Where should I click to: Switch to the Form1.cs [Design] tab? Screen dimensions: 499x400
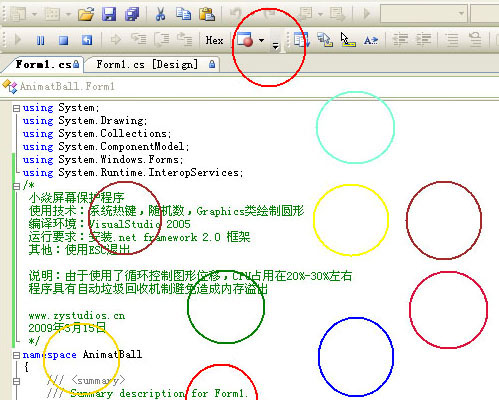(152, 64)
